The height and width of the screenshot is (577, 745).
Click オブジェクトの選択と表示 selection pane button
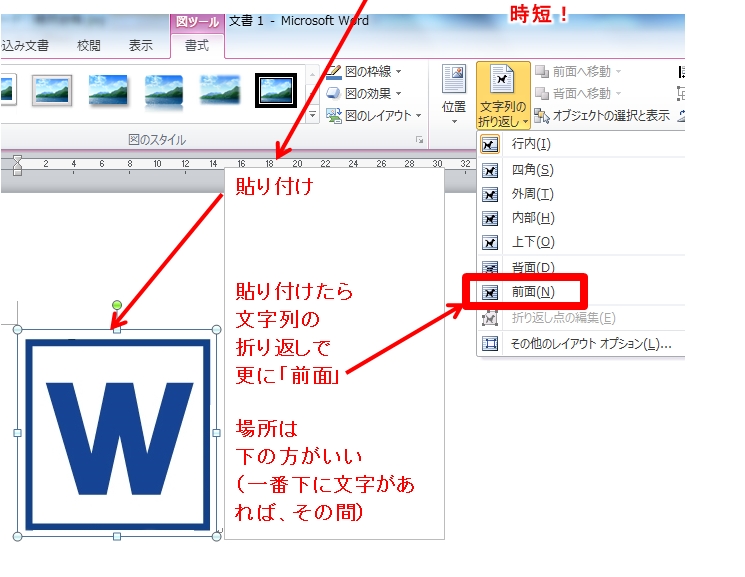click(x=609, y=116)
